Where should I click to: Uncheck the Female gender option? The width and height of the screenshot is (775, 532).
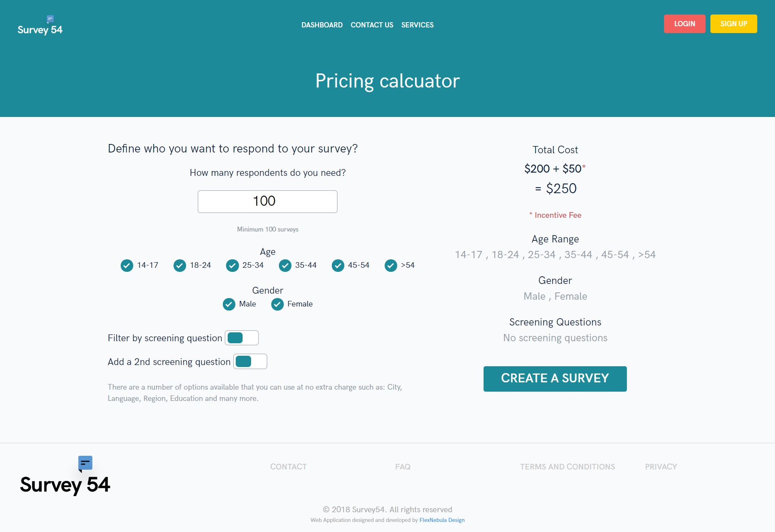pos(277,304)
